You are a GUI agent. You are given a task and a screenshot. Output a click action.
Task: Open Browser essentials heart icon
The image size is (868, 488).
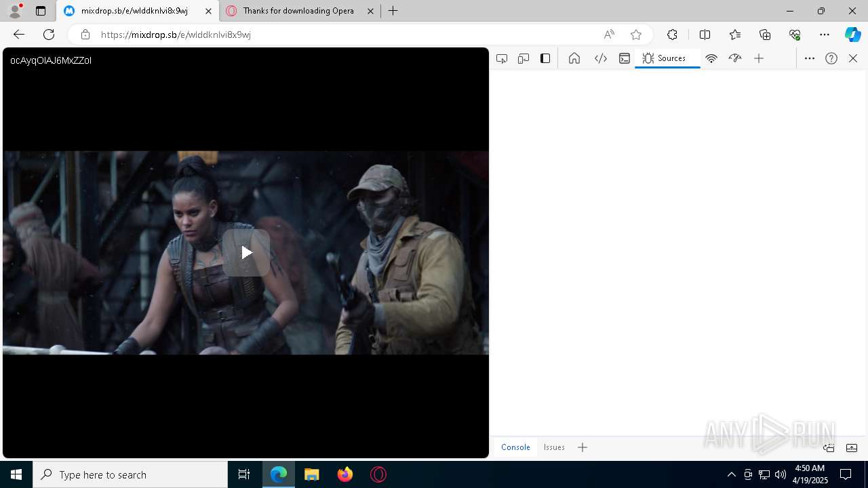(x=795, y=35)
